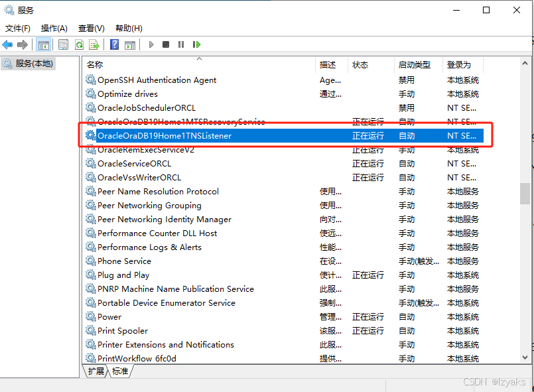Open the 文件(F) menu
The image size is (534, 392).
(x=18, y=29)
